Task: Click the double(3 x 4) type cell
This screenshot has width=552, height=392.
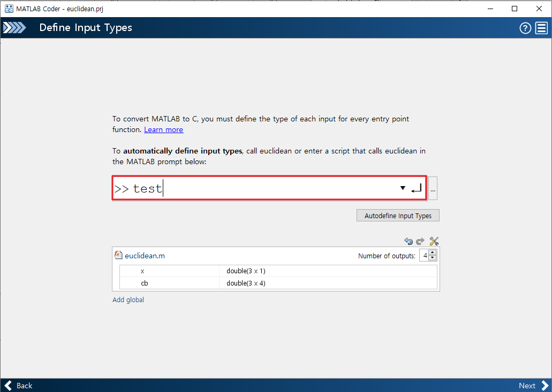Action: click(x=328, y=283)
